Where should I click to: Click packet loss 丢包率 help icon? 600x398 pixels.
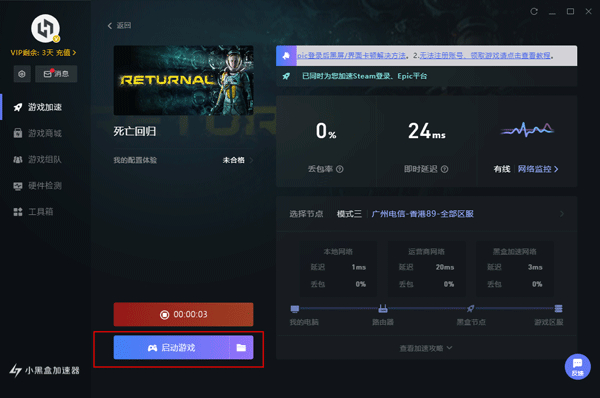(339, 169)
